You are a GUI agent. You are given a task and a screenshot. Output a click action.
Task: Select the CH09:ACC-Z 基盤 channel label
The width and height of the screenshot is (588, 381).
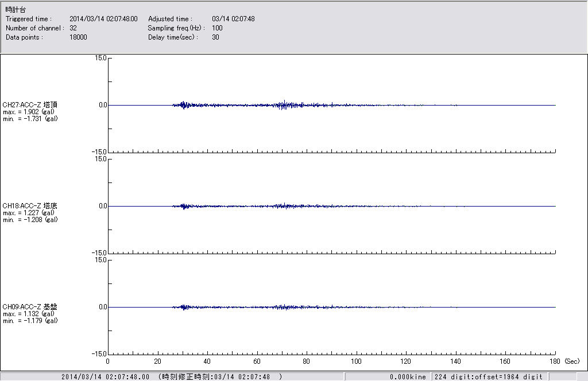pos(30,307)
